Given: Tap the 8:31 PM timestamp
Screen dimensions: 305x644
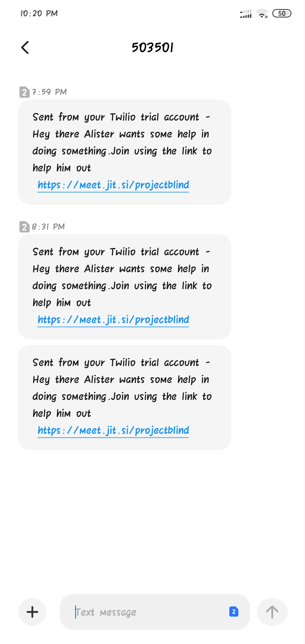Looking at the screenshot, I should click(x=48, y=227).
